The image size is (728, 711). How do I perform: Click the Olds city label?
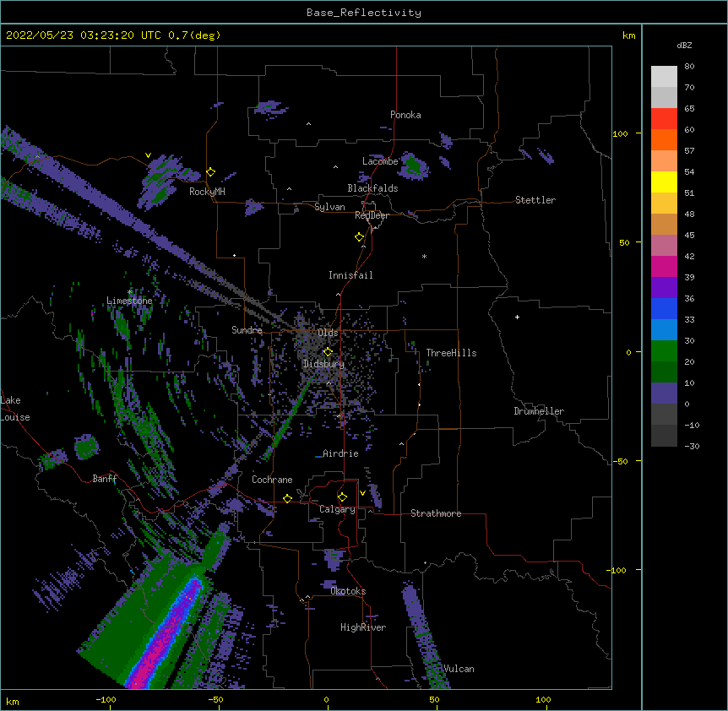point(328,333)
